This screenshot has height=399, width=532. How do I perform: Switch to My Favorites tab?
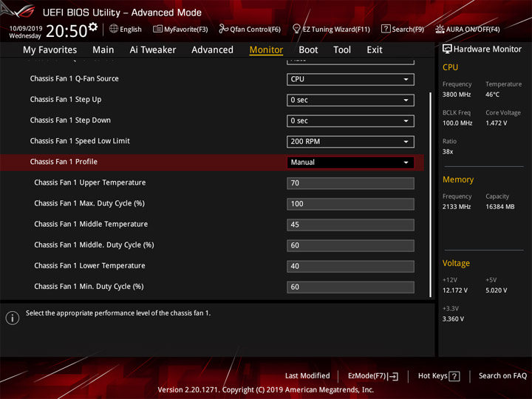click(x=50, y=50)
